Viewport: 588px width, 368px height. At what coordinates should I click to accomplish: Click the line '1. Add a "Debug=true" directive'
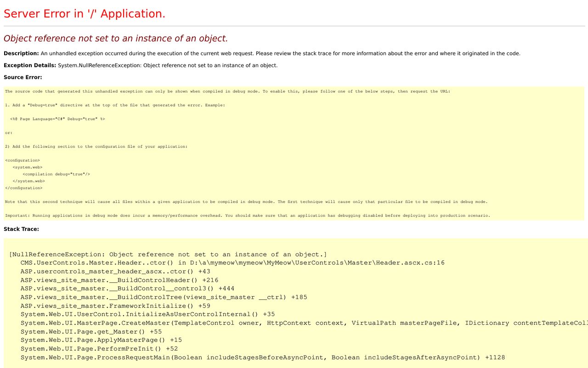point(115,105)
